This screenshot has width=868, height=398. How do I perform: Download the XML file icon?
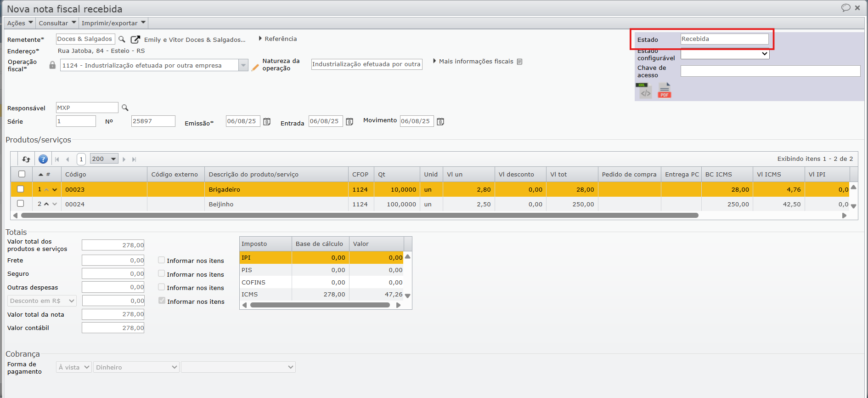coord(645,91)
